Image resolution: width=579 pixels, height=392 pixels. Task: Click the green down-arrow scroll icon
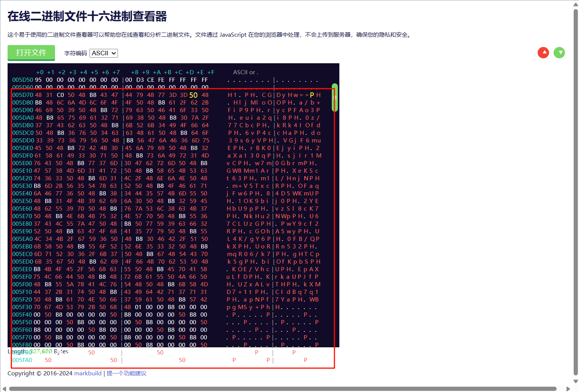[x=559, y=53]
